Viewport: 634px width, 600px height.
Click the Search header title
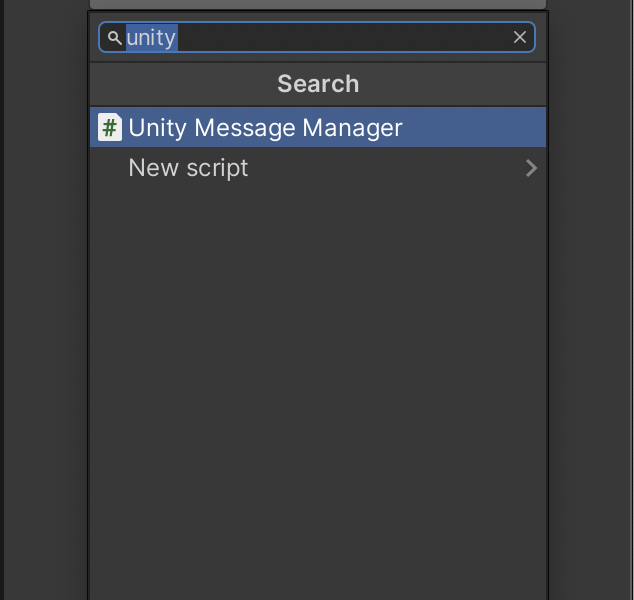[318, 84]
